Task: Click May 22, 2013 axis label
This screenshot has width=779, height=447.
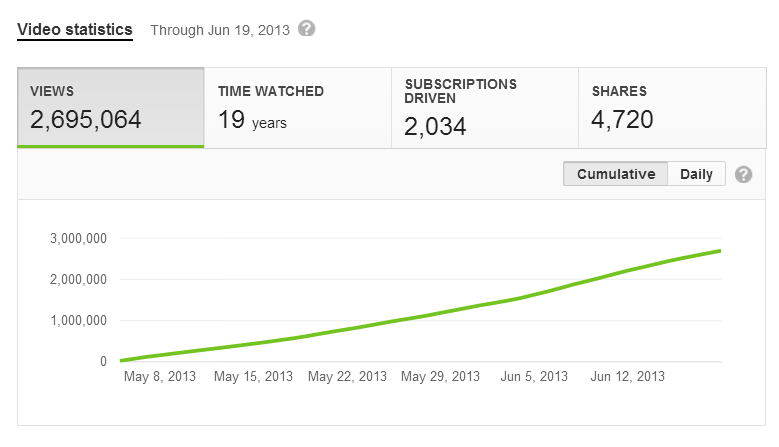Action: click(x=347, y=376)
